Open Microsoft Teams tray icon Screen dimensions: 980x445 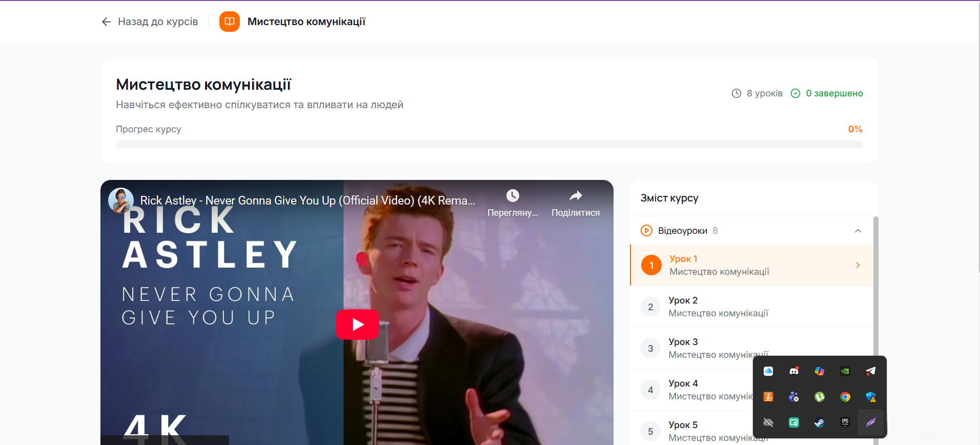tap(794, 397)
